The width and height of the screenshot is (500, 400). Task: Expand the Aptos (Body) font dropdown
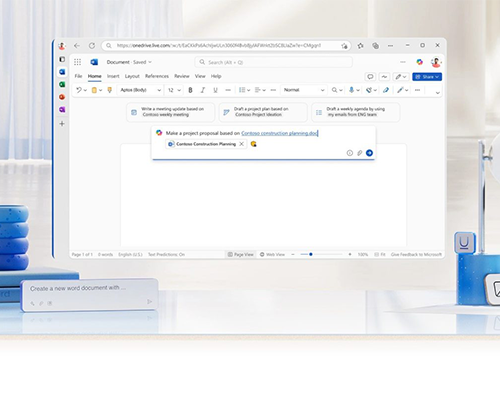[141, 90]
